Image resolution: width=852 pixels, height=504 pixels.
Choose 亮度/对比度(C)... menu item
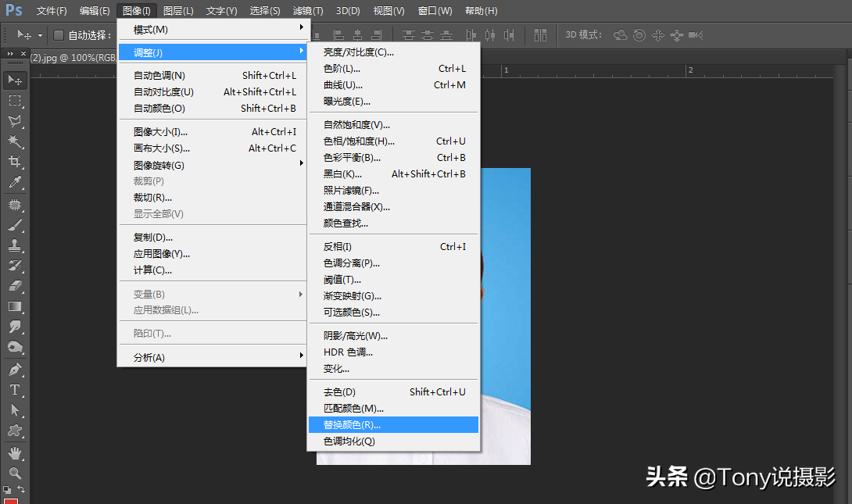[x=393, y=52]
